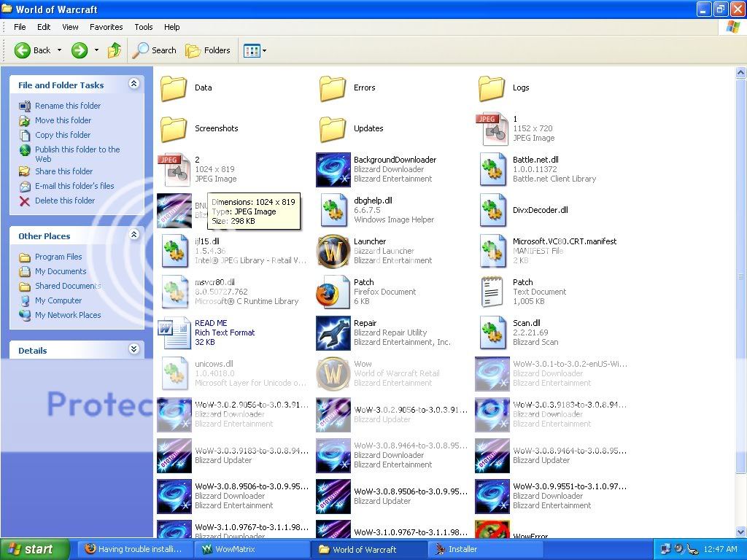The image size is (747, 560).
Task: Open the Tools menu
Action: click(144, 27)
